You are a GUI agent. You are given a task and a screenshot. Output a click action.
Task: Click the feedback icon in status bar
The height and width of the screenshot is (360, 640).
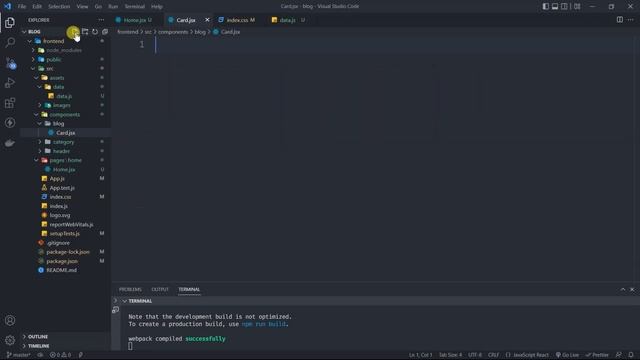coord(619,355)
